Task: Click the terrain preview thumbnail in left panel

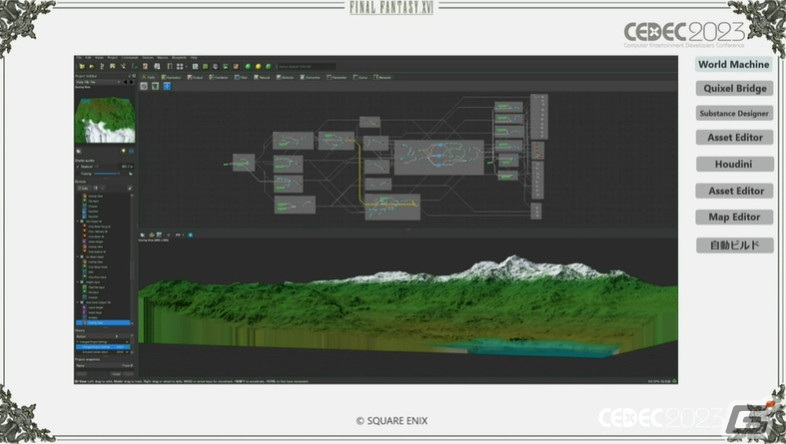Action: coord(105,120)
